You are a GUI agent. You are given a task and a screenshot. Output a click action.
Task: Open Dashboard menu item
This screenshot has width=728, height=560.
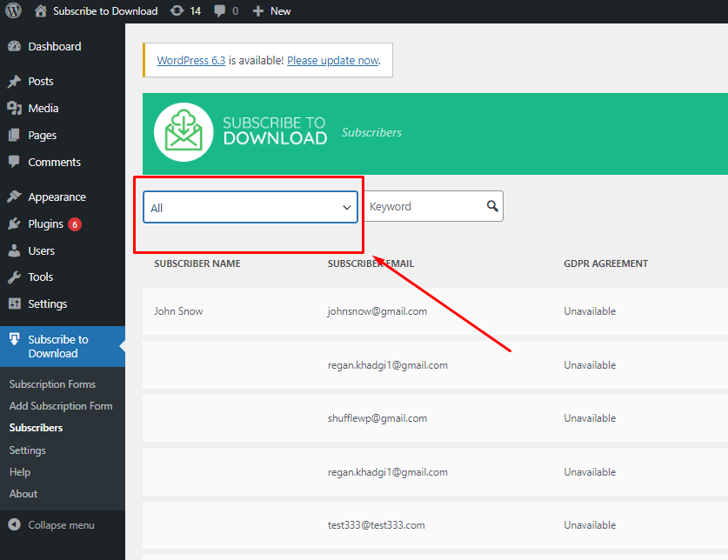55,46
